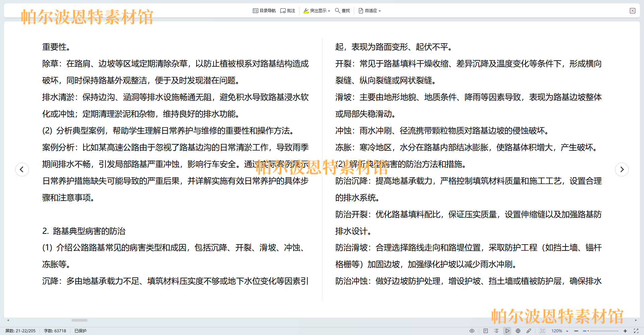Image resolution: width=644 pixels, height=335 pixels.
Task: Click the line starting 防治滑坡：合理选择
Action: (x=469, y=248)
